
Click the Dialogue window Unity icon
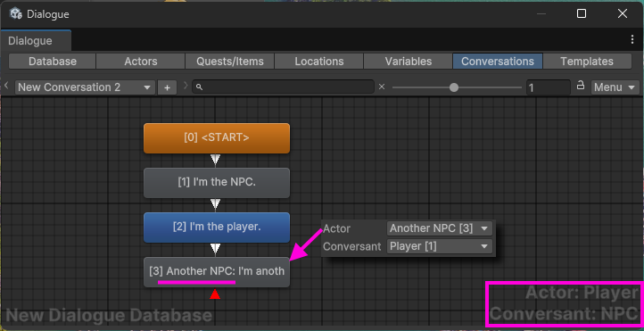point(15,14)
